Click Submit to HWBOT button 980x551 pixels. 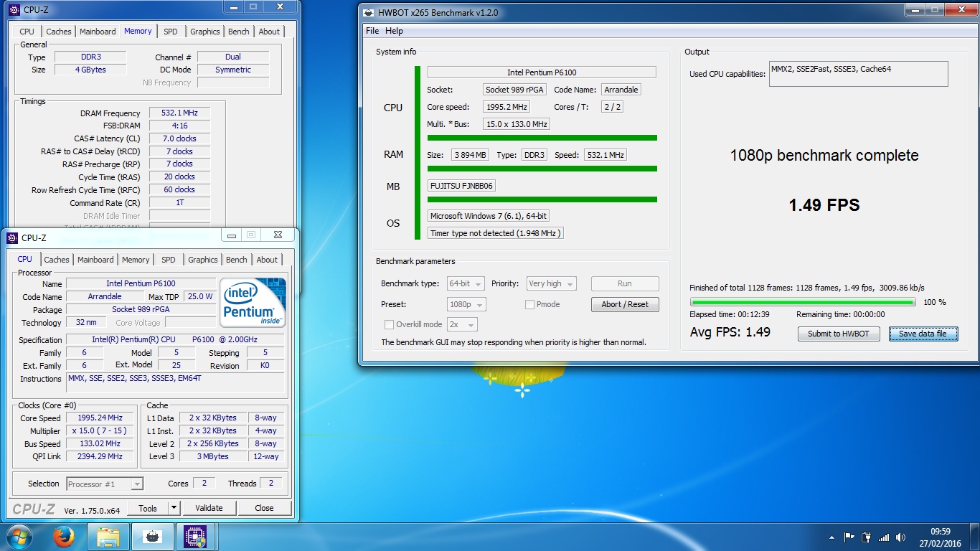tap(839, 334)
